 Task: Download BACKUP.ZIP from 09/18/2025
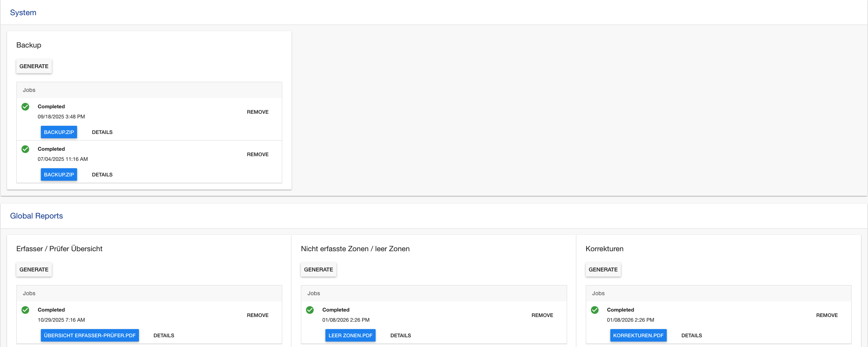coord(59,132)
